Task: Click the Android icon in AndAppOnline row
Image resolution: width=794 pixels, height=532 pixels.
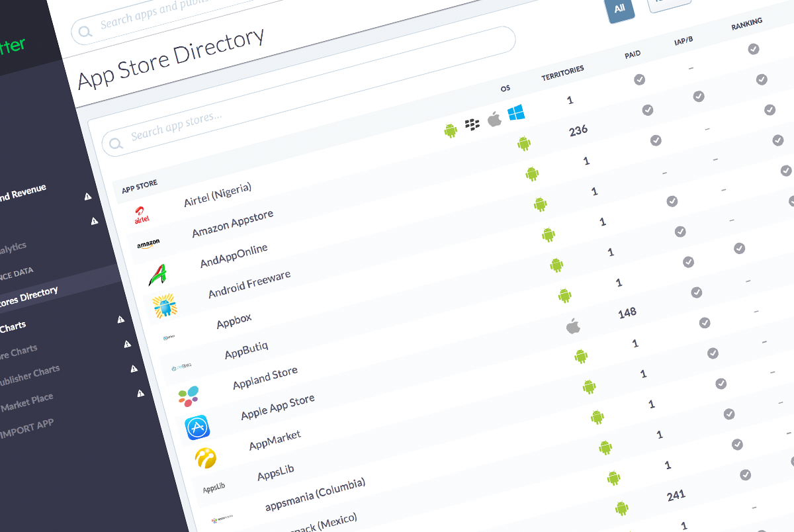Action: click(x=532, y=173)
